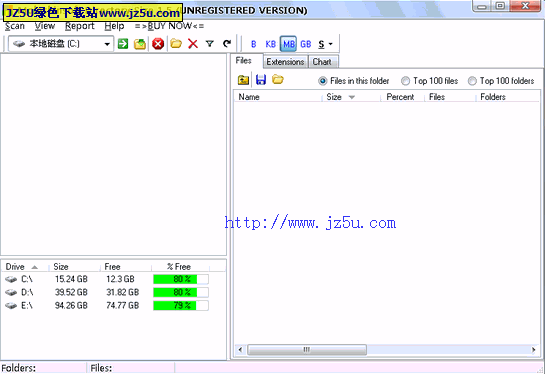Start the scan with the green arrow icon
545x374 pixels.
123,44
